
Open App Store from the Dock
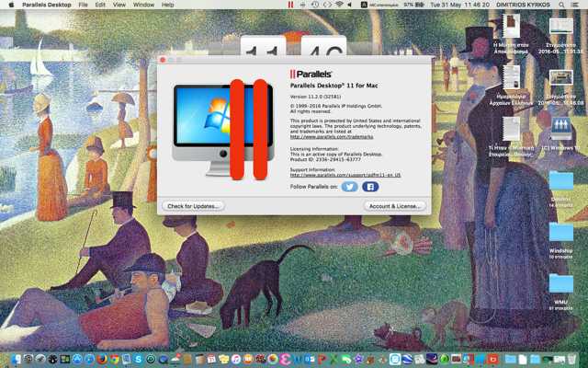[77, 359]
